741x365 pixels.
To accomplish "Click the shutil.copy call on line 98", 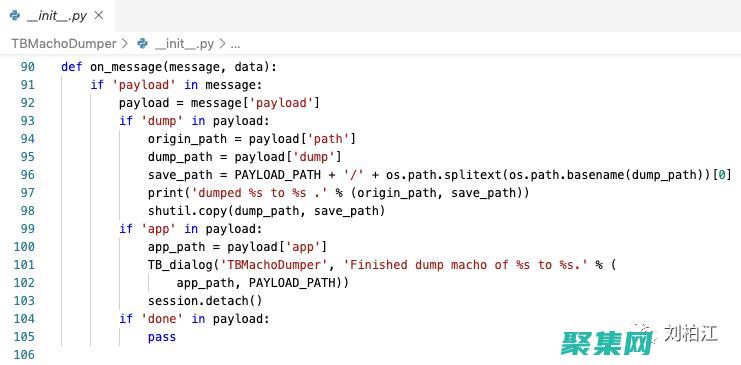I will click(190, 211).
